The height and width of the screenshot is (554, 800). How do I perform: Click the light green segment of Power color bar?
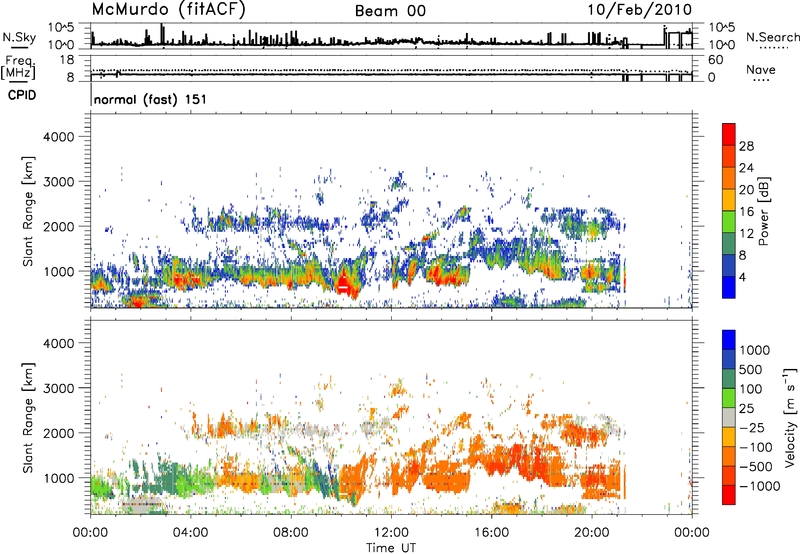[x=729, y=222]
